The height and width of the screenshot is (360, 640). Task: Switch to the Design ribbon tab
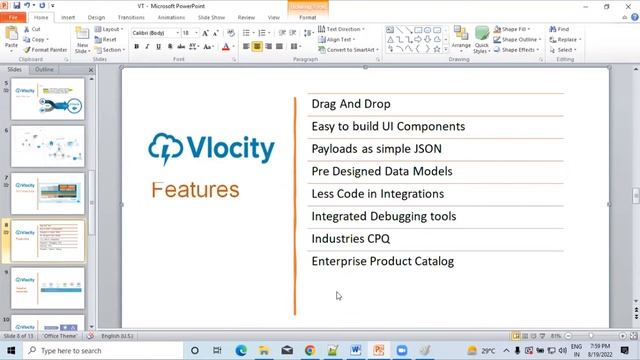(96, 18)
